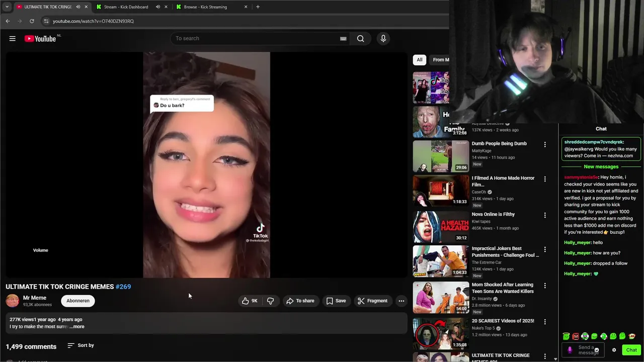
Task: Expand description with ...more
Action: click(76, 326)
